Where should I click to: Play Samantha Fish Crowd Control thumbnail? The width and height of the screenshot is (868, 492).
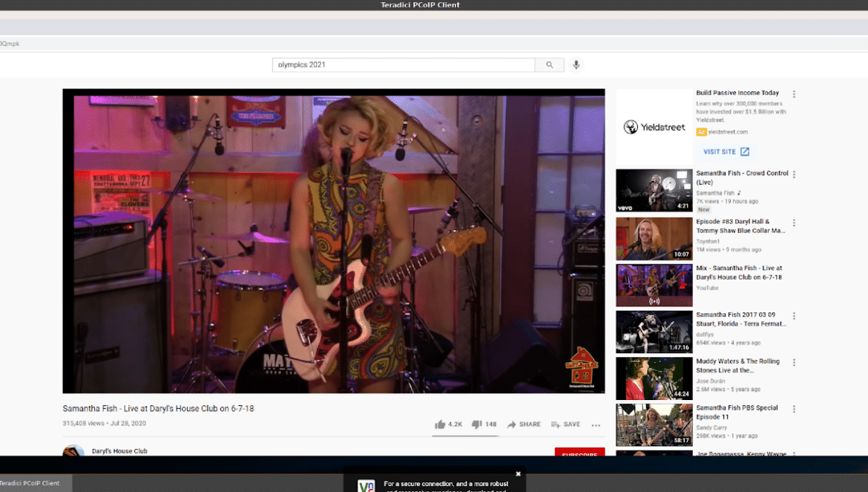654,191
